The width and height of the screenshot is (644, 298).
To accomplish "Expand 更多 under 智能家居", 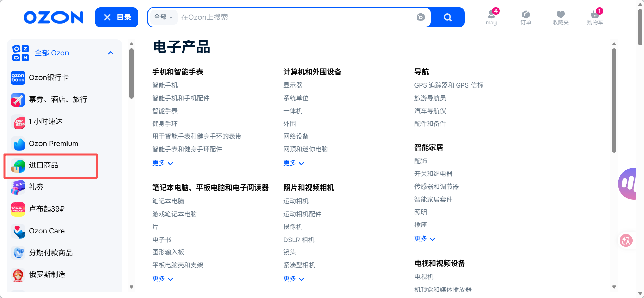I will pos(424,239).
